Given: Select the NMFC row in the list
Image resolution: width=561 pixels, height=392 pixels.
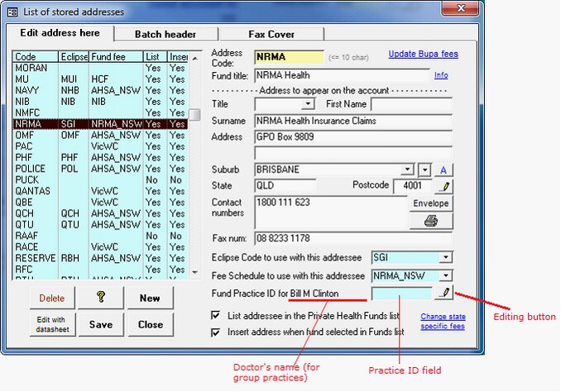Looking at the screenshot, I should pyautogui.click(x=100, y=112).
